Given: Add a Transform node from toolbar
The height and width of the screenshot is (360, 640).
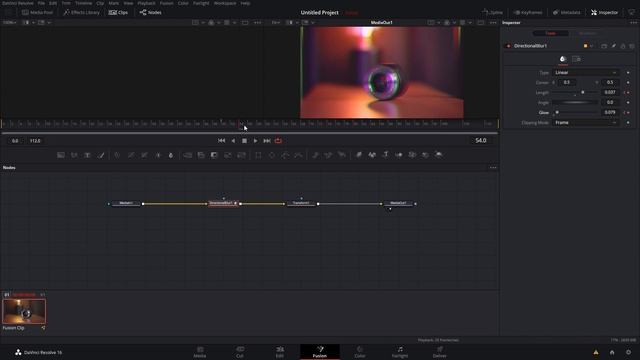Looking at the screenshot, I should click(x=242, y=155).
